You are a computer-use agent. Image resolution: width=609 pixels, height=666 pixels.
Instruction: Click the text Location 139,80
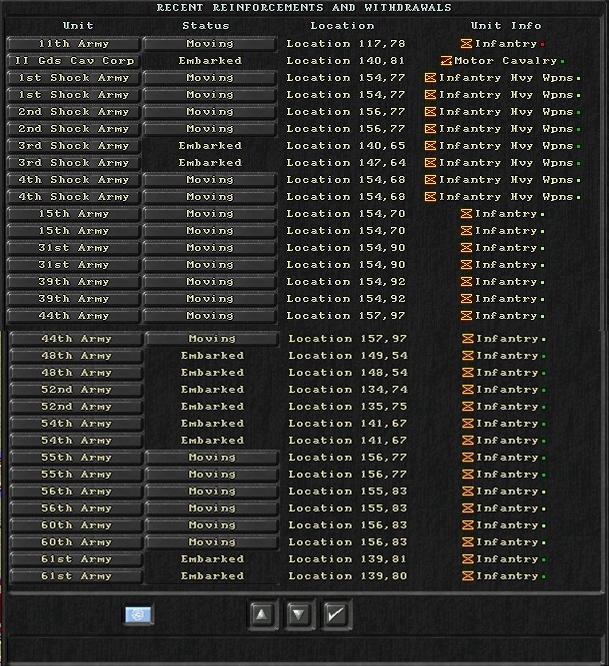click(x=348, y=576)
